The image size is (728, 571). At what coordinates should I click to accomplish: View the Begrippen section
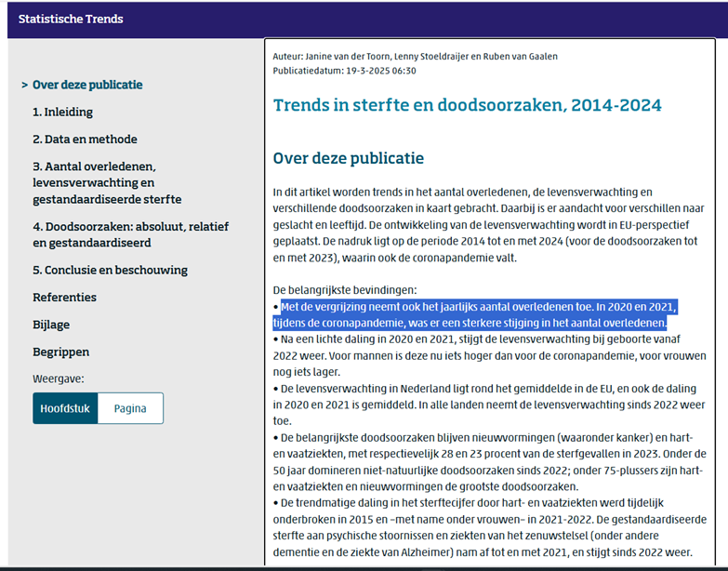click(60, 352)
